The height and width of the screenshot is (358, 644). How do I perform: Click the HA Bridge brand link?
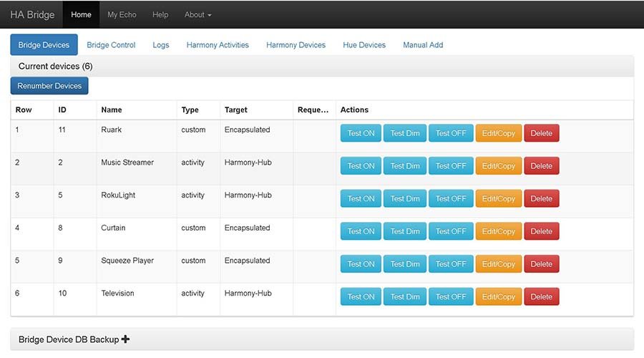[x=32, y=14]
